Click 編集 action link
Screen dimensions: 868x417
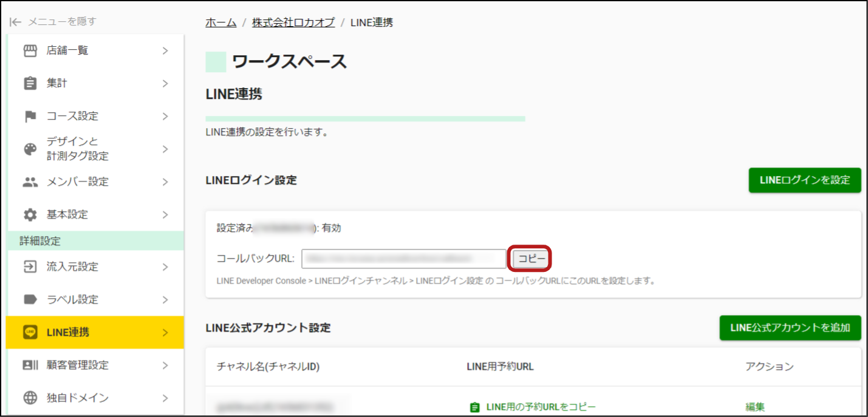755,407
